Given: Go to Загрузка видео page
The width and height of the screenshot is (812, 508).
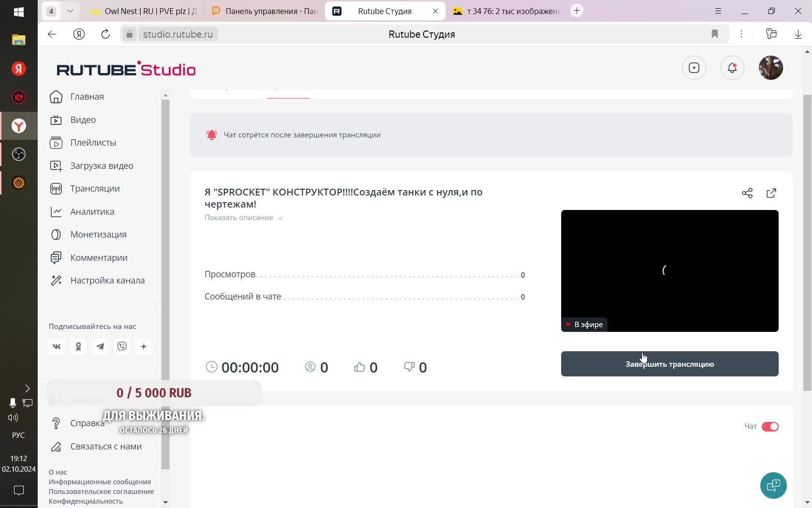Looking at the screenshot, I should (92, 165).
